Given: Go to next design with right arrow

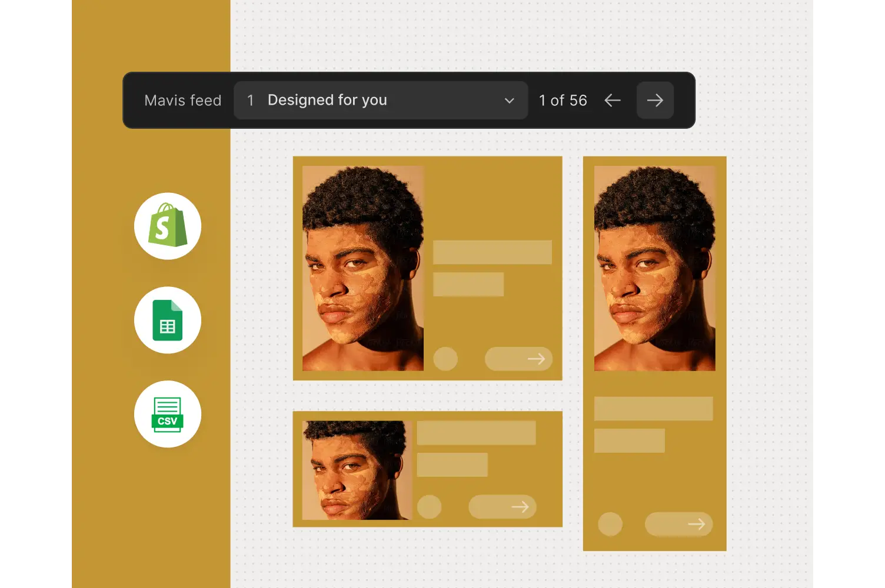Looking at the screenshot, I should point(655,101).
